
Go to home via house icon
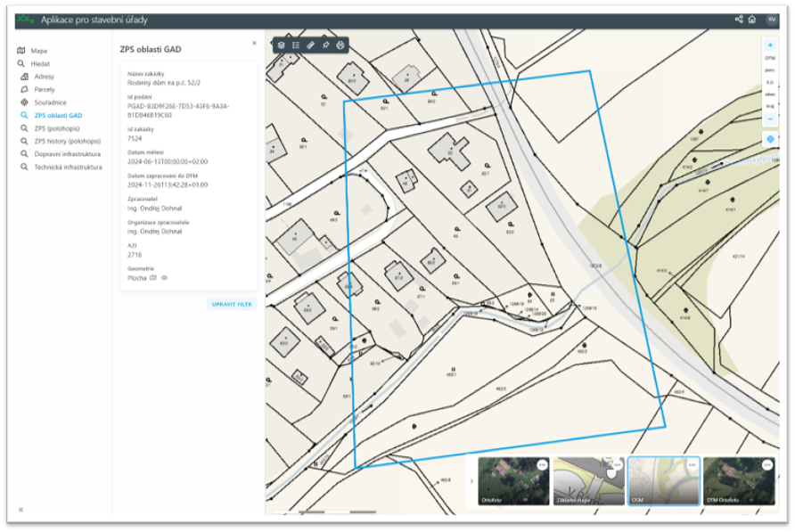pos(752,20)
